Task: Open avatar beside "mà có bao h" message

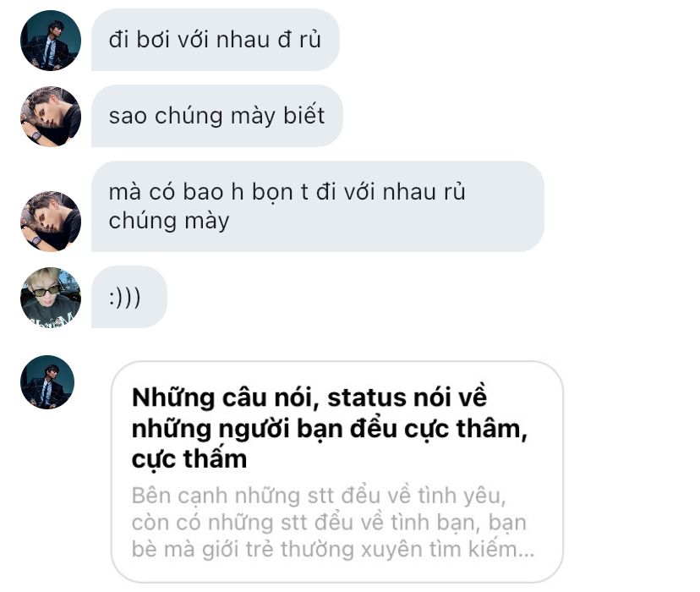Action: [51, 222]
